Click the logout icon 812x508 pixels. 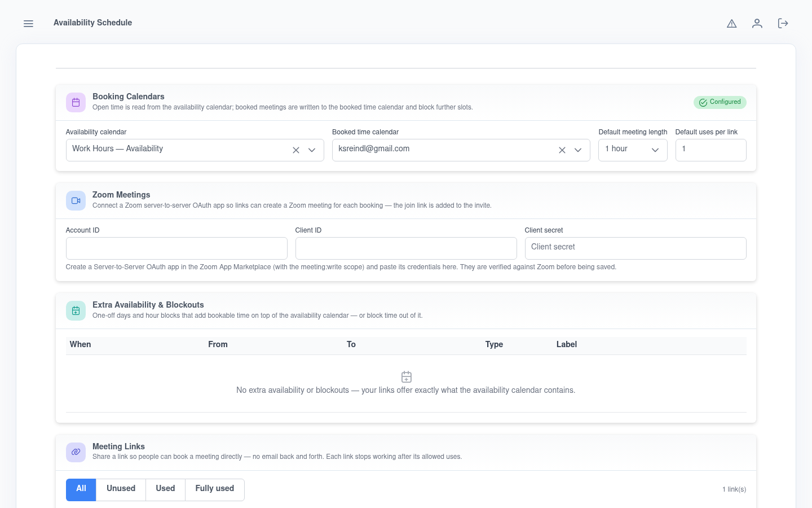click(x=783, y=23)
